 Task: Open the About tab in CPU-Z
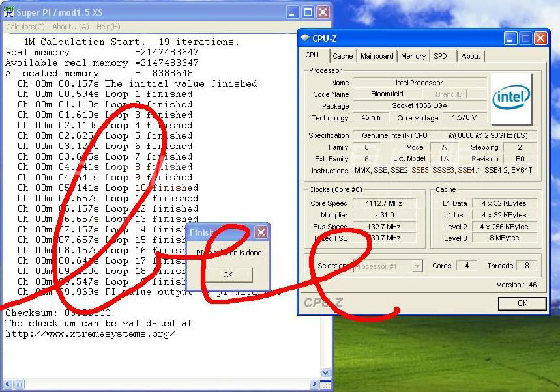pos(470,56)
